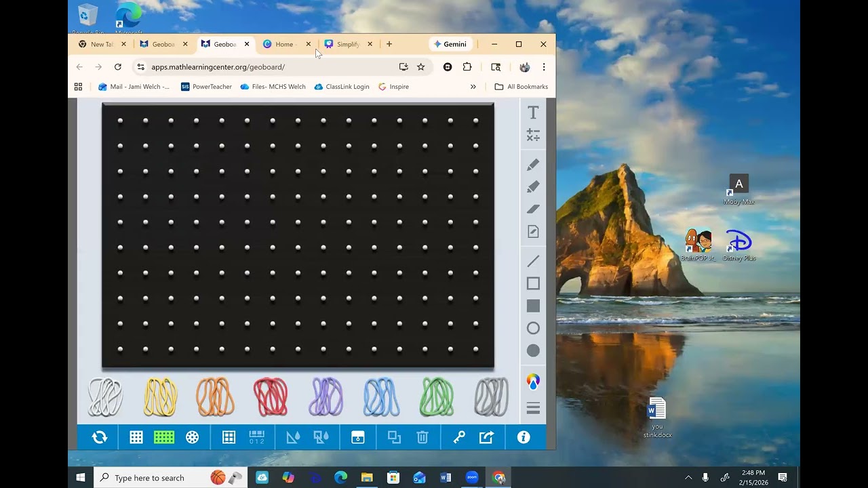Screen dimensions: 868x488
Task: Pick the green rubber band pile
Action: point(437,397)
